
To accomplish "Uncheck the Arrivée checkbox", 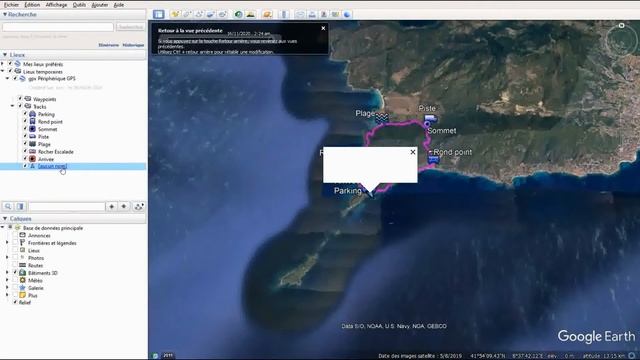I will pos(25,159).
